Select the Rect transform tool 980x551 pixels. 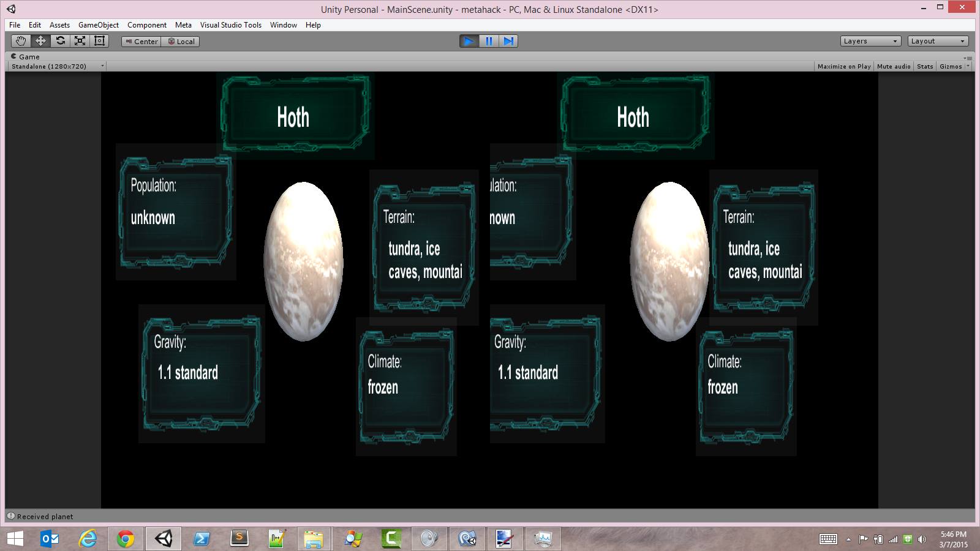click(x=99, y=41)
